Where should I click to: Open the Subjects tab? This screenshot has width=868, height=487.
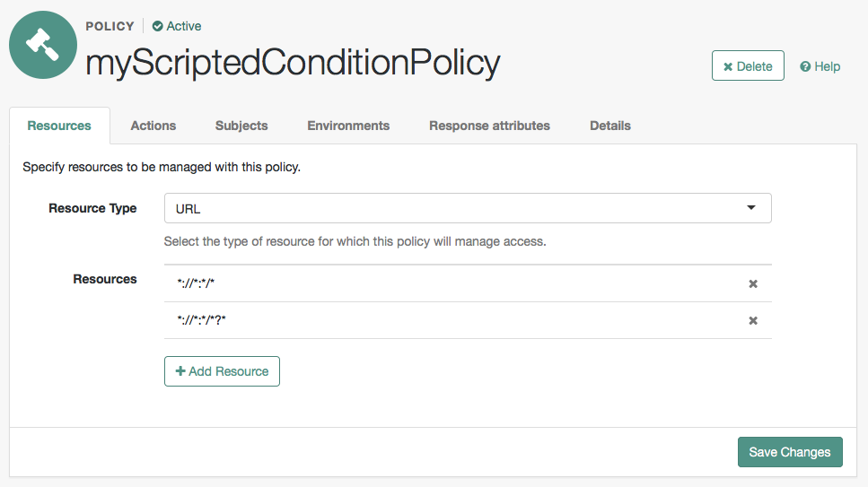(x=241, y=126)
